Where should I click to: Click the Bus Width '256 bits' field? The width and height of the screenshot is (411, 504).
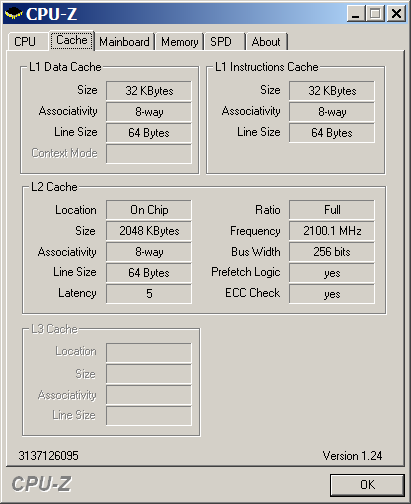point(332,252)
